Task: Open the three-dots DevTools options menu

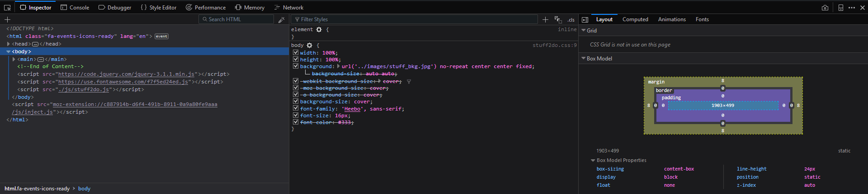Action: 852,8
